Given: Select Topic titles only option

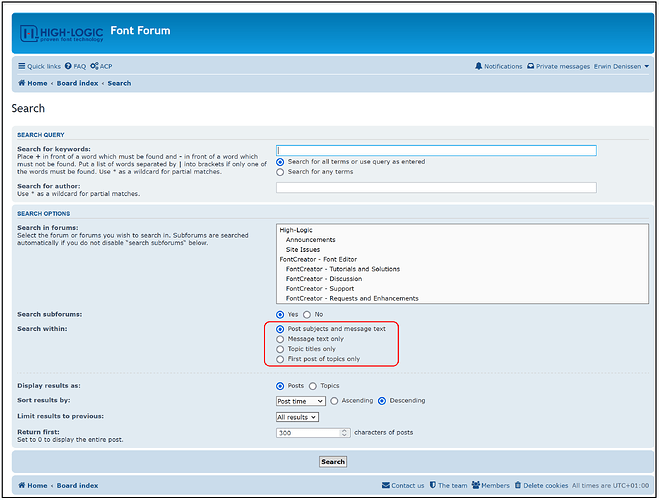Looking at the screenshot, I should [x=280, y=349].
